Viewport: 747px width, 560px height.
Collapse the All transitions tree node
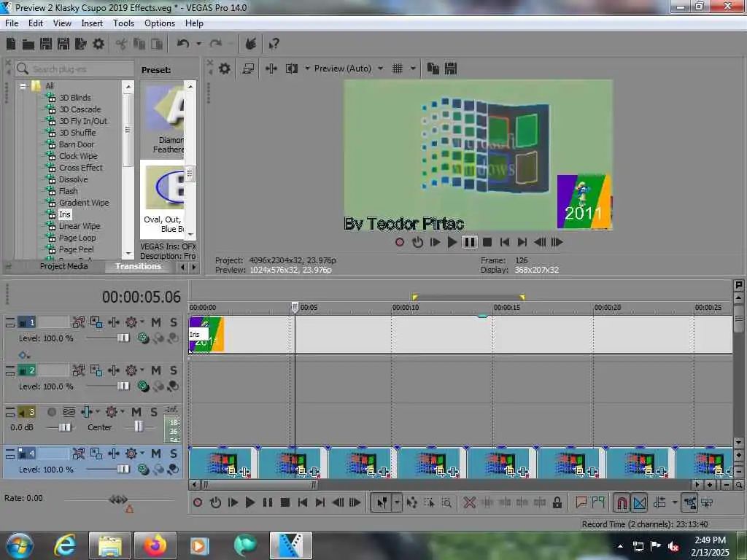point(23,86)
